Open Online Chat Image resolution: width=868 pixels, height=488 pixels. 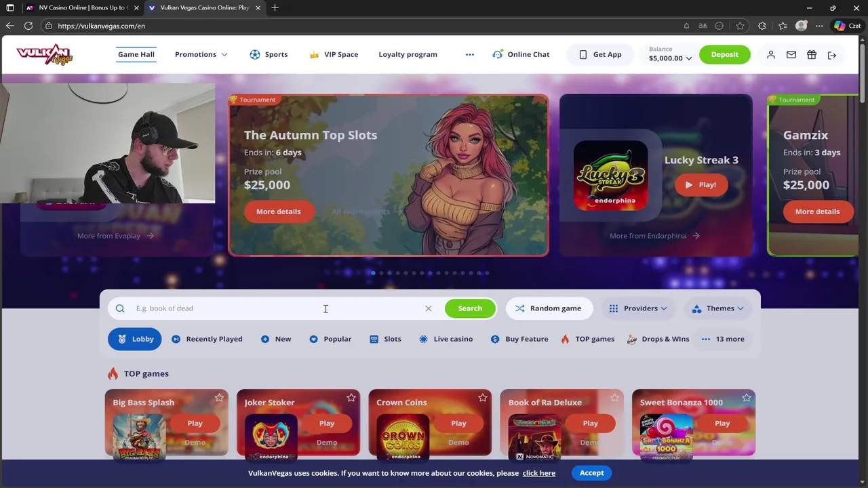(x=521, y=54)
